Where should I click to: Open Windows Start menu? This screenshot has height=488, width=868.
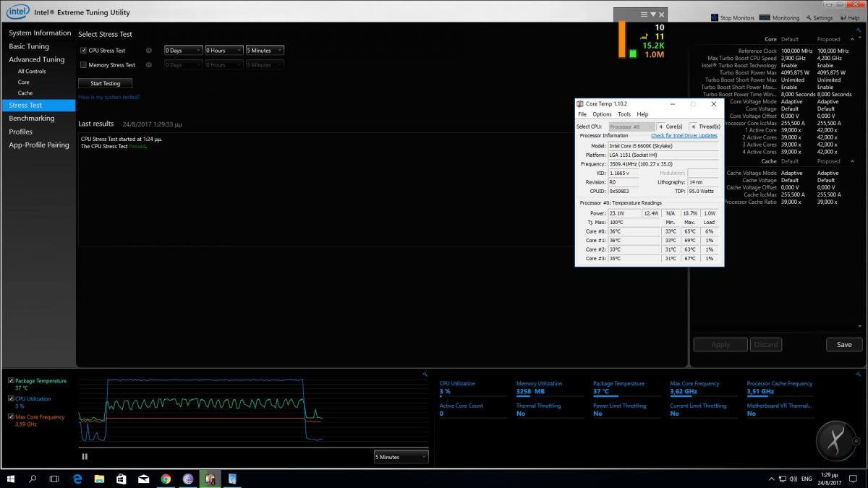11,479
